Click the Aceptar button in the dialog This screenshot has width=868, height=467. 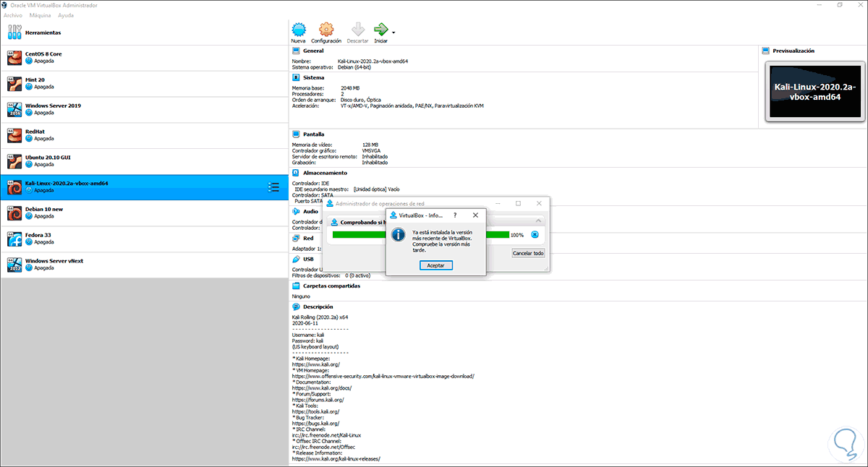point(436,265)
